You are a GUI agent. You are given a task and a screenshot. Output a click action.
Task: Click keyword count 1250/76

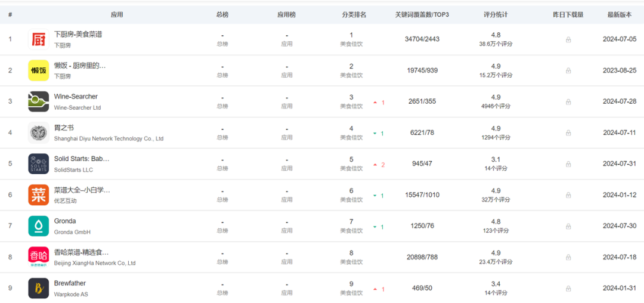click(x=422, y=226)
